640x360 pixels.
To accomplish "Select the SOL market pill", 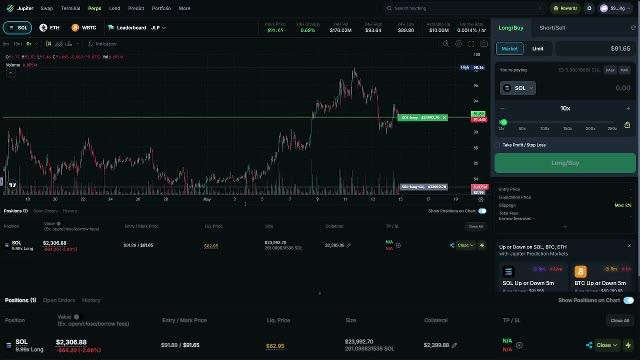I will click(18, 28).
